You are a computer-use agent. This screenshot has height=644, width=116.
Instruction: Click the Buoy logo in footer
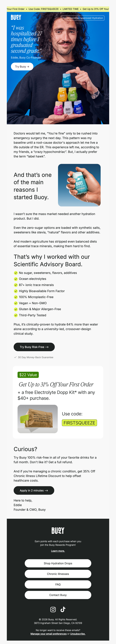point(58,531)
